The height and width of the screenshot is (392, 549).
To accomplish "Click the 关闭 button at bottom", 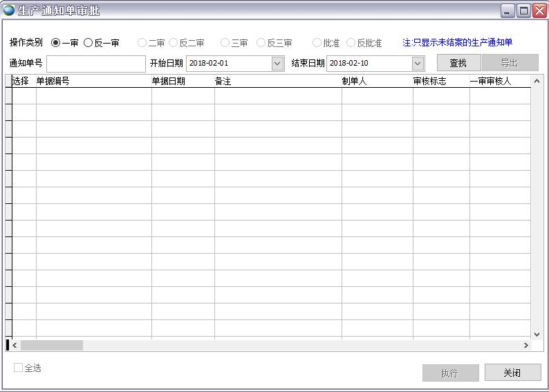I will (x=512, y=373).
